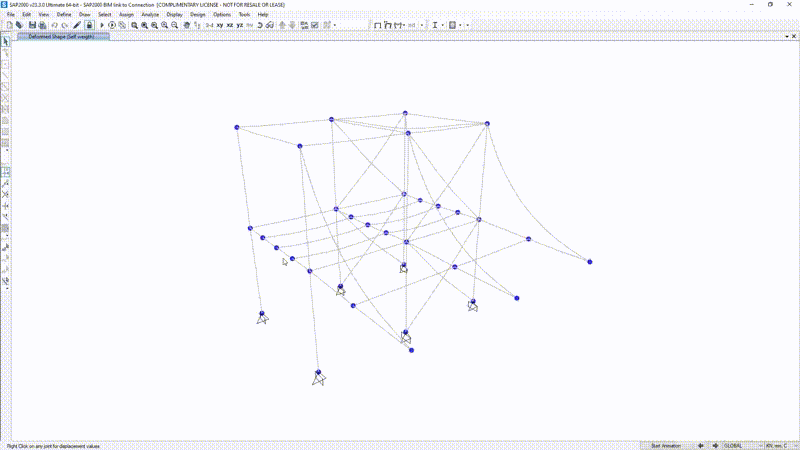Select the Zoom In One Step icon

[165, 25]
